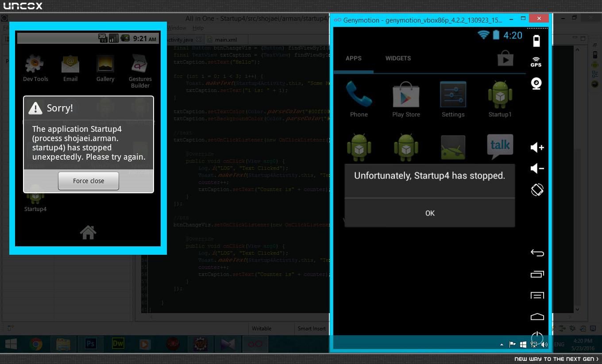Open the Gallery app in the old emulator
The image size is (602, 364).
(105, 68)
